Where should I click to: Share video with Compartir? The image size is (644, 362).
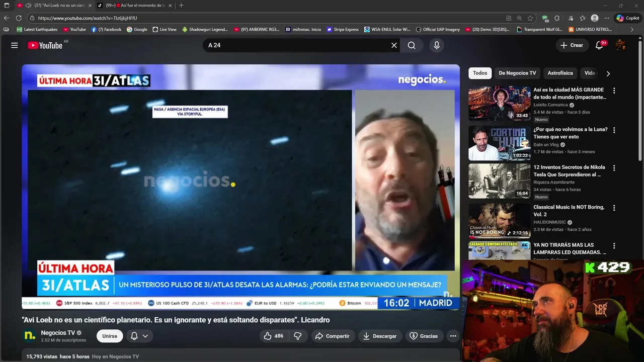[332, 336]
